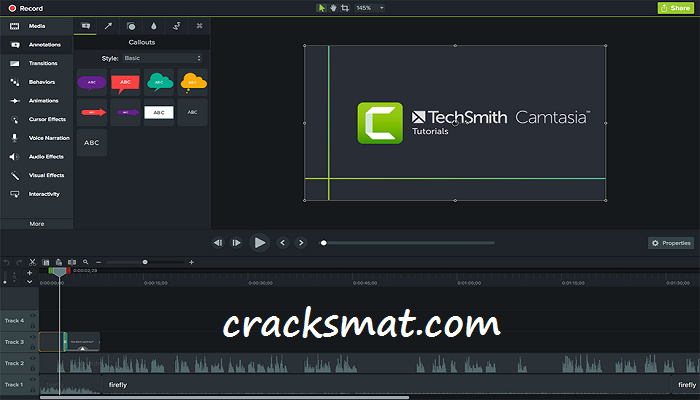Click the Annotations sidebar icon
The image size is (700, 400).
(x=15, y=45)
